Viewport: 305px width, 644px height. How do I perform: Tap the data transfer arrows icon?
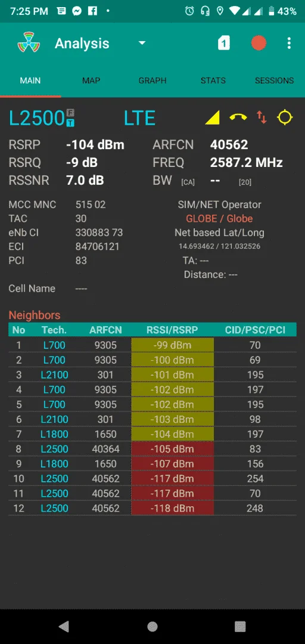[x=262, y=117]
